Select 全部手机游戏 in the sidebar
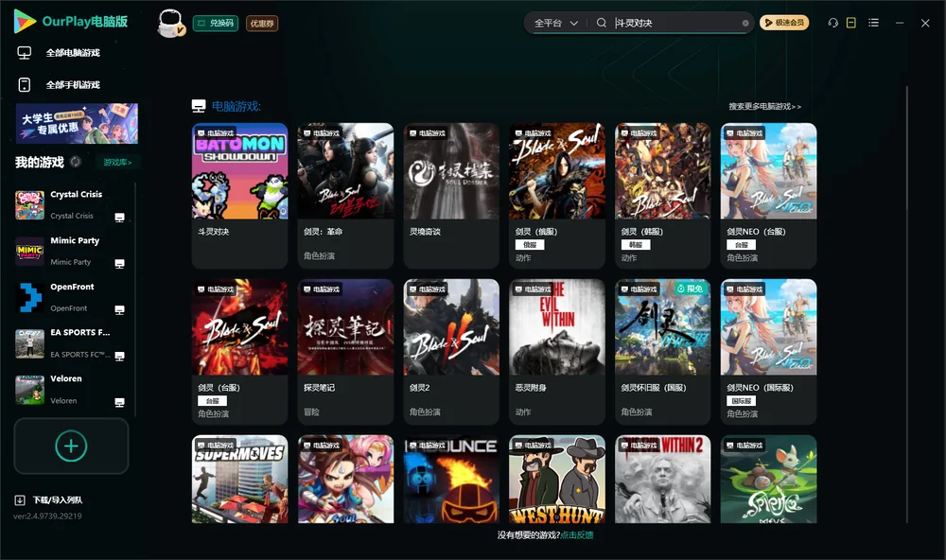 point(73,85)
